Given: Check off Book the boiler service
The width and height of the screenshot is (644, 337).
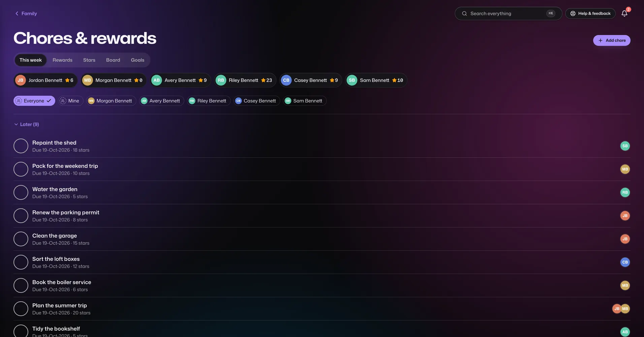Looking at the screenshot, I should click(x=21, y=285).
